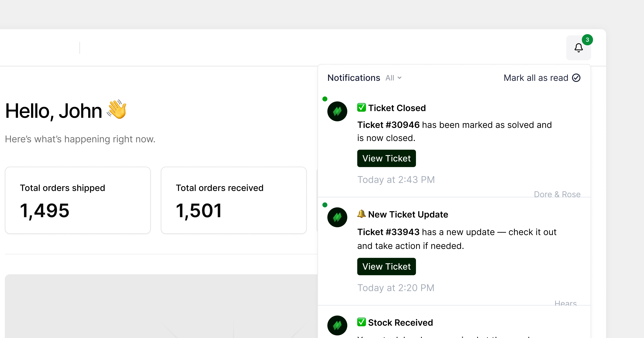Image resolution: width=644 pixels, height=338 pixels.
Task: Toggle unread dot on New Ticket Update
Action: coord(325,205)
